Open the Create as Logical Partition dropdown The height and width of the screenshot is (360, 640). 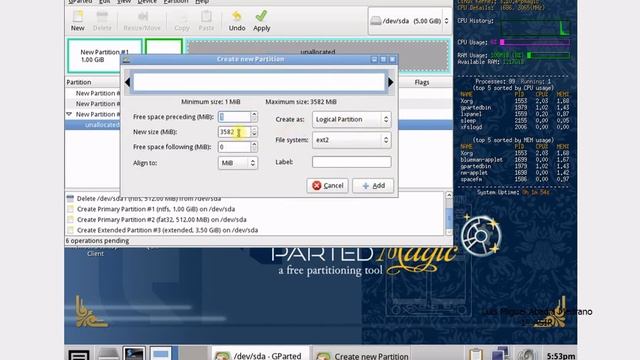(352, 119)
